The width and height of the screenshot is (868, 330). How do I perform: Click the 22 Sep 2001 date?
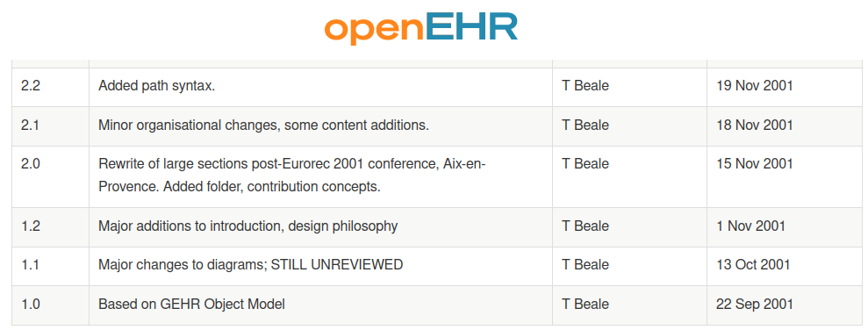(755, 305)
